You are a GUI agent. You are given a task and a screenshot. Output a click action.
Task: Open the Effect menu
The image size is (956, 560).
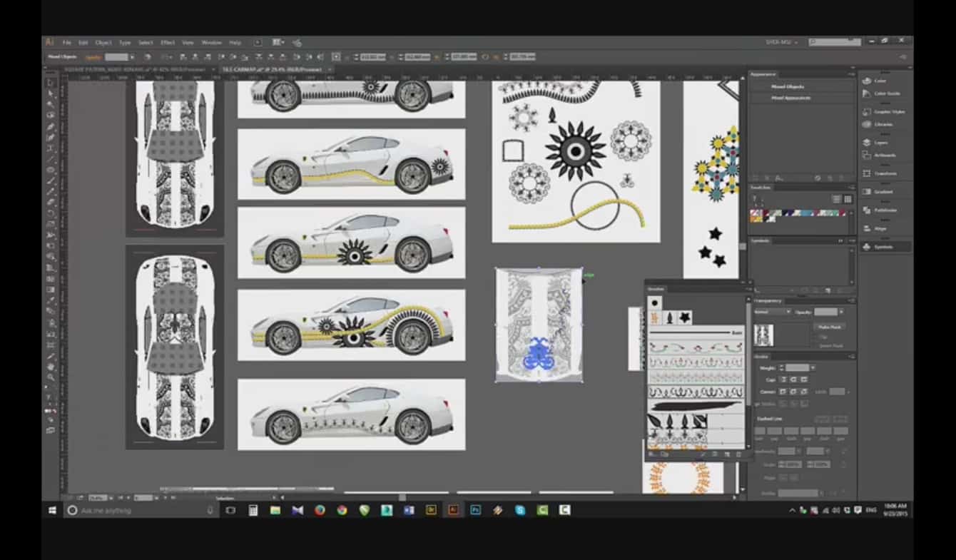[x=168, y=42]
